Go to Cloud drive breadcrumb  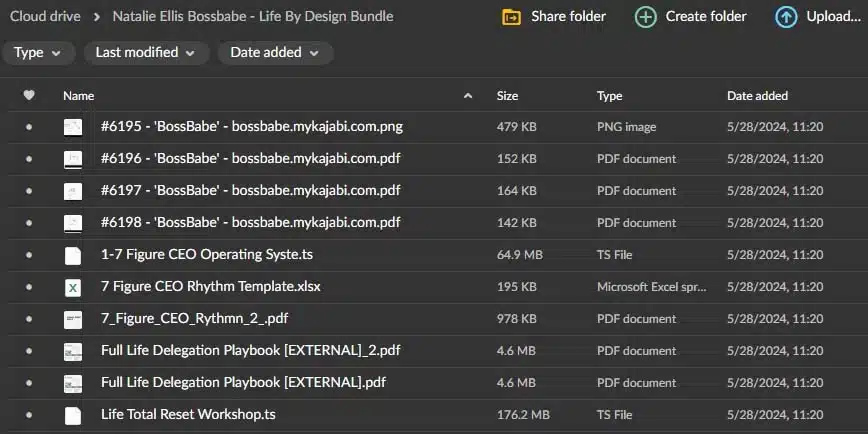(45, 17)
